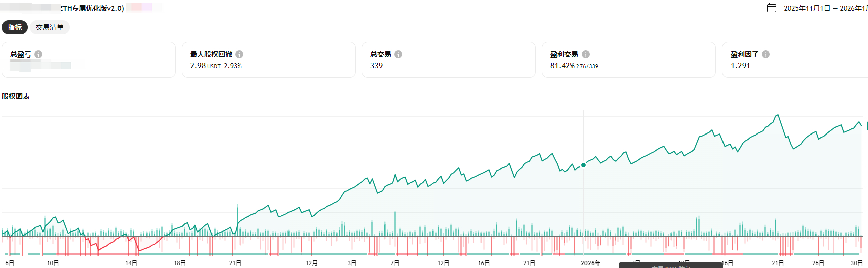Click the 盈利因子 1.291 card

(795, 60)
